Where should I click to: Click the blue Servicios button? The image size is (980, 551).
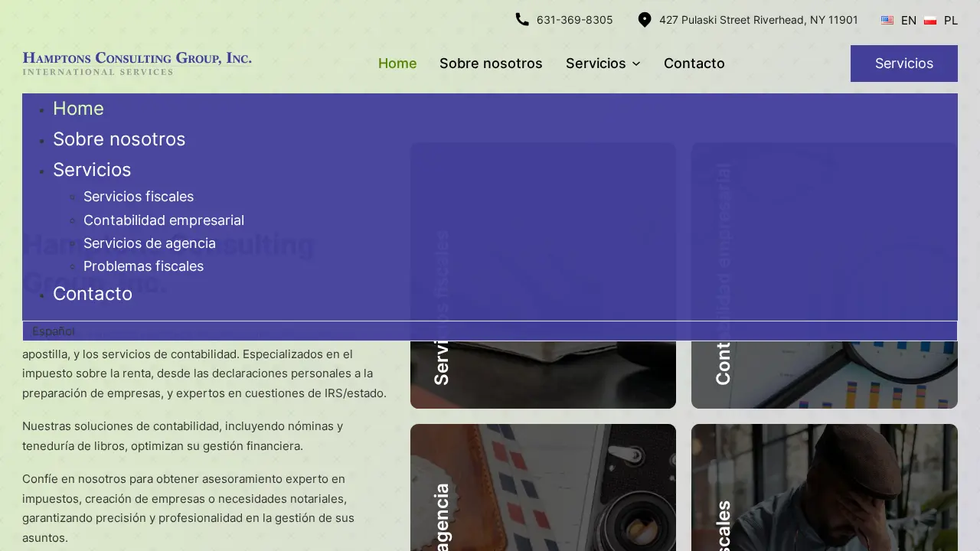[904, 64]
